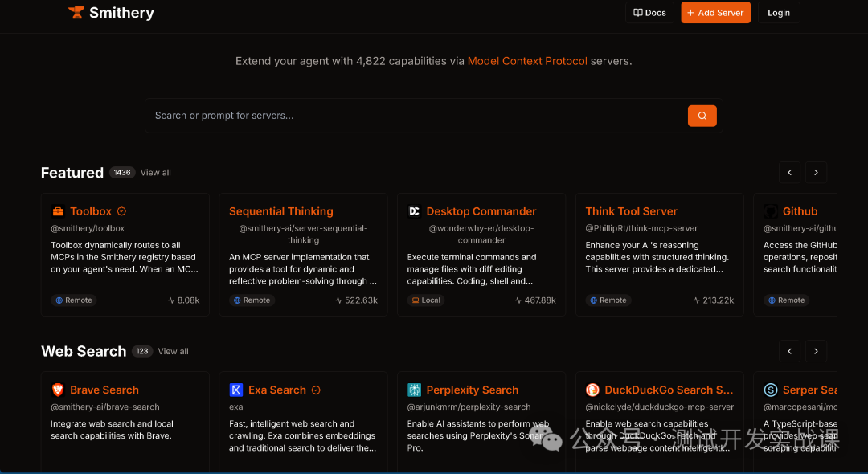
Task: Click the Remote tag on Github card
Action: (x=787, y=300)
